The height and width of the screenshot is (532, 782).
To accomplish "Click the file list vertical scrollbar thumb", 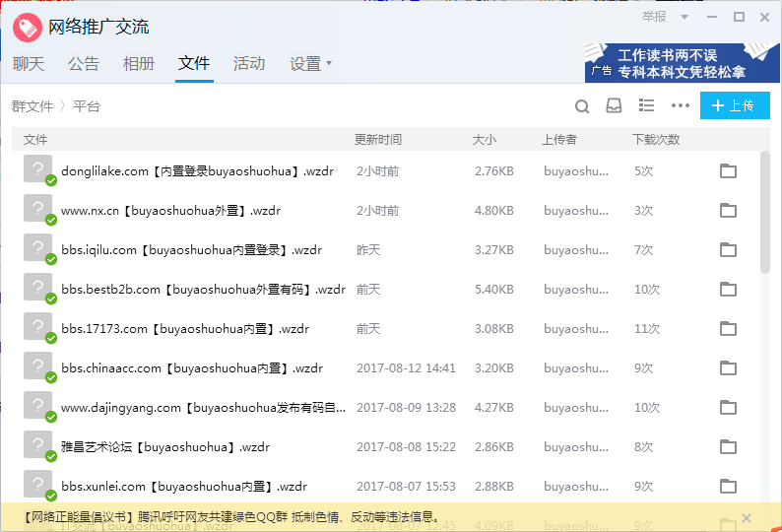I will coord(765,212).
